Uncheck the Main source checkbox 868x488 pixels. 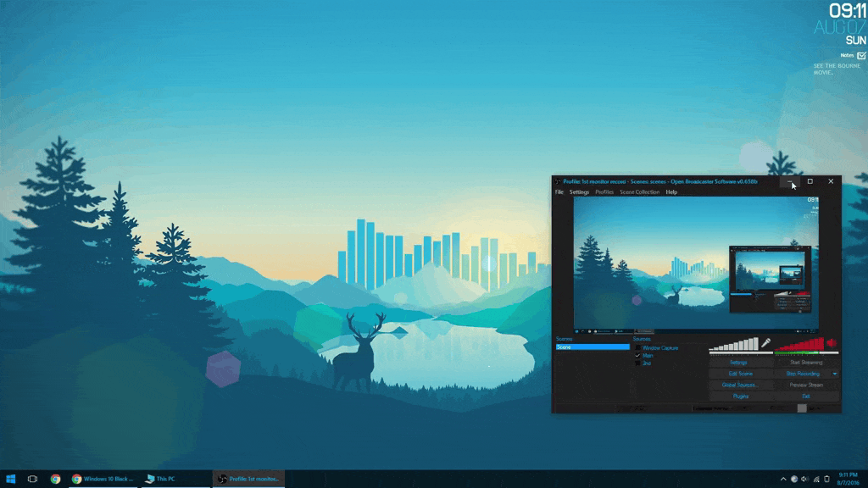[638, 356]
